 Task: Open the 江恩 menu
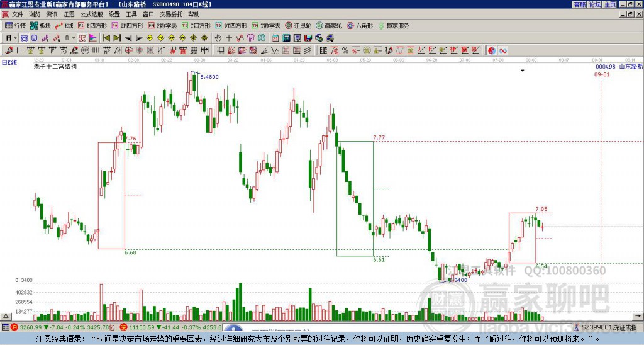point(69,14)
